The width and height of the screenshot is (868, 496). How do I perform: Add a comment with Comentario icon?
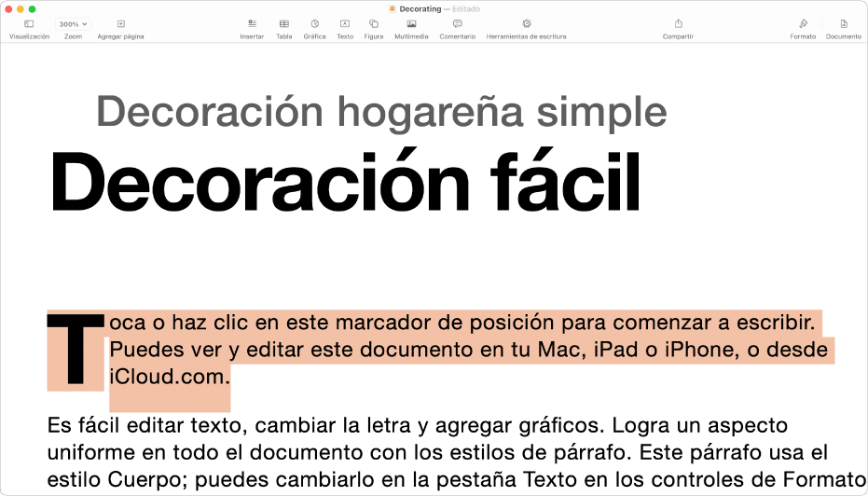(x=457, y=24)
